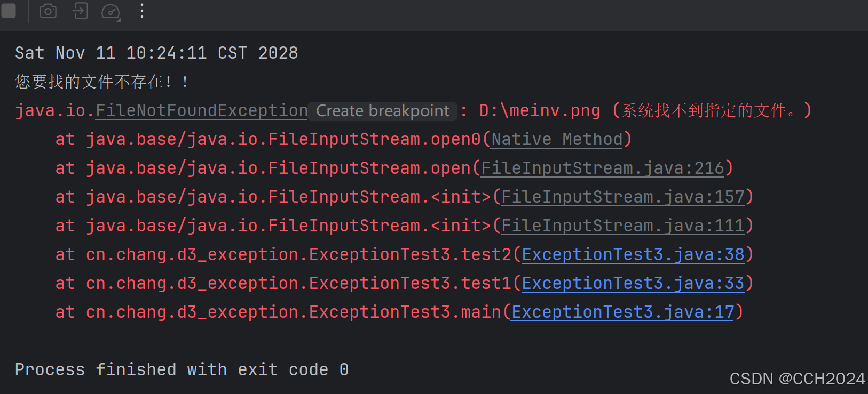The height and width of the screenshot is (394, 868).
Task: Navigate to ExceptionTest3.java:17 main method
Action: tap(621, 312)
